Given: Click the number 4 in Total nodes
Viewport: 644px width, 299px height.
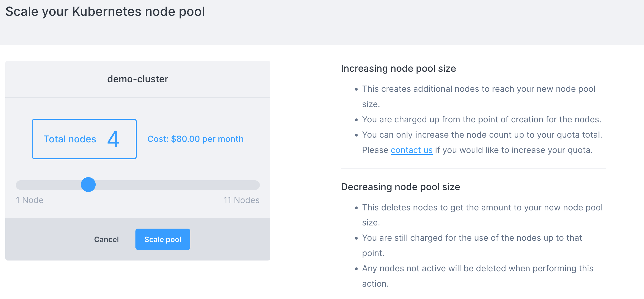Looking at the screenshot, I should pyautogui.click(x=114, y=139).
